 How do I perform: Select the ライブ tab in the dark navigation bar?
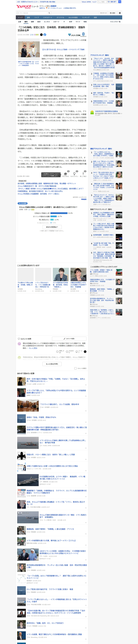click(37, 17)
